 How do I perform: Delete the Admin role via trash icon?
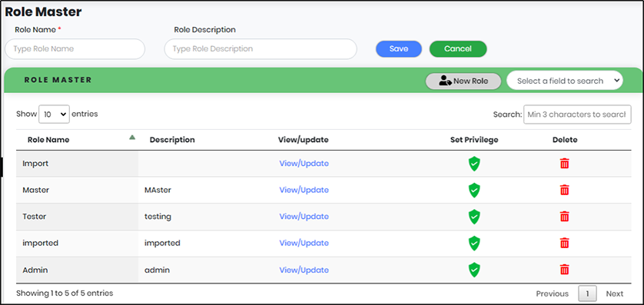[565, 270]
